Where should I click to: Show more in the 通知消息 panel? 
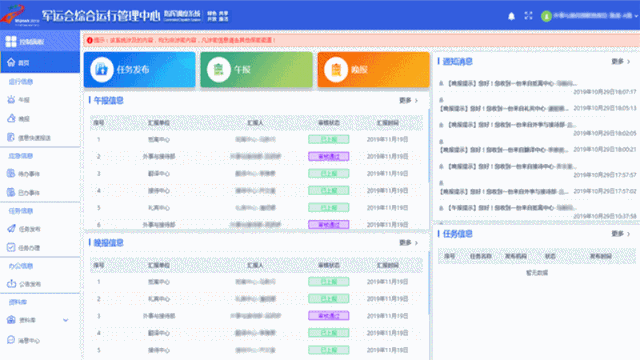[621, 62]
